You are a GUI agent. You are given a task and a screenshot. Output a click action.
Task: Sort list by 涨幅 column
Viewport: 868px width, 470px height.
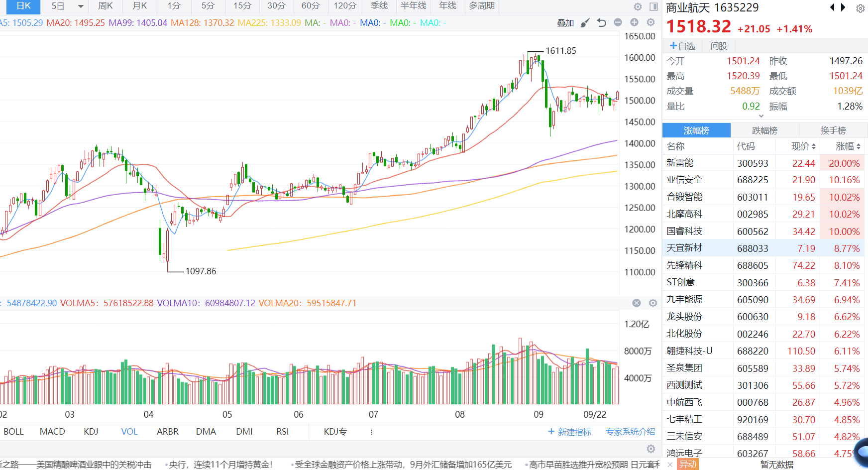pyautogui.click(x=848, y=146)
